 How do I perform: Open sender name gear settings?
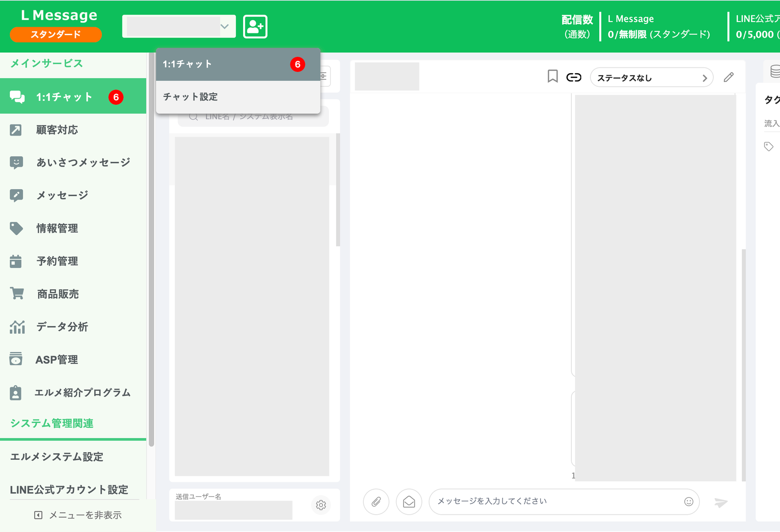click(x=321, y=505)
